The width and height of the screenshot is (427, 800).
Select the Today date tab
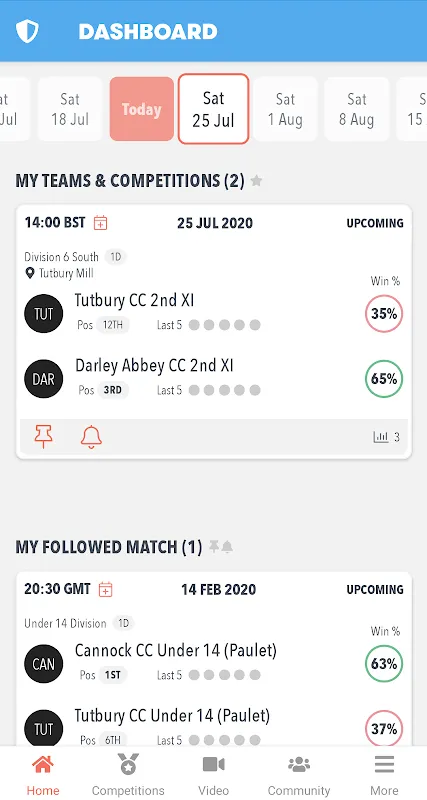pos(141,109)
